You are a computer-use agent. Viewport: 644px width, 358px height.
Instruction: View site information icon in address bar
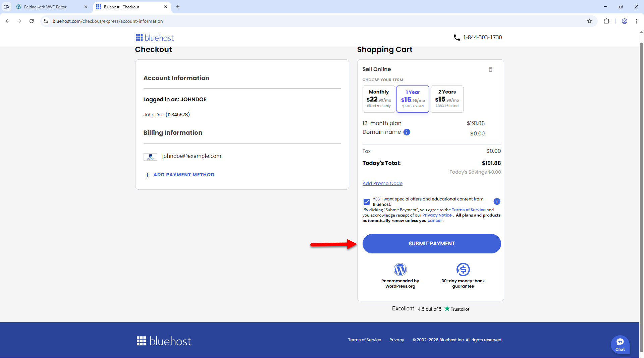point(46,21)
